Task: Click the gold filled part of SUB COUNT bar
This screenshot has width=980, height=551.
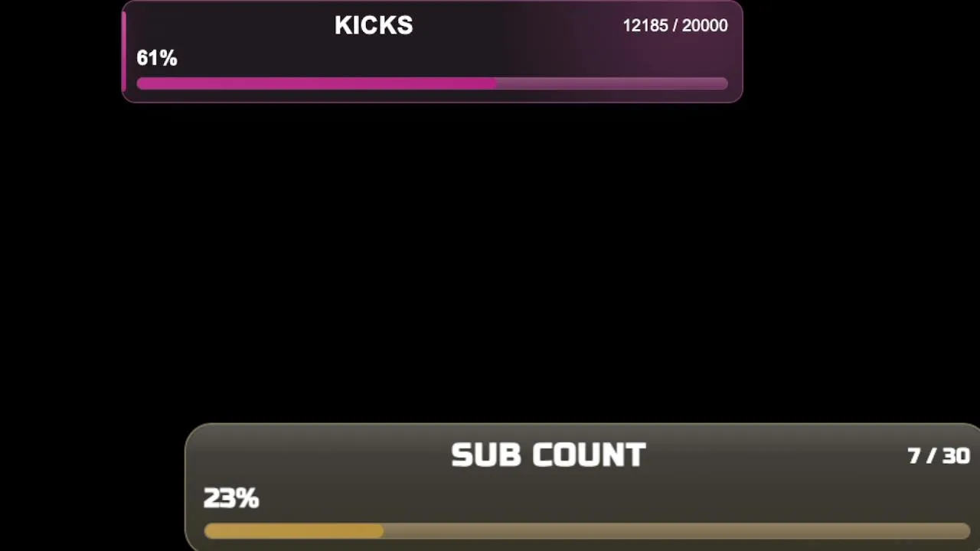Action: [x=294, y=531]
